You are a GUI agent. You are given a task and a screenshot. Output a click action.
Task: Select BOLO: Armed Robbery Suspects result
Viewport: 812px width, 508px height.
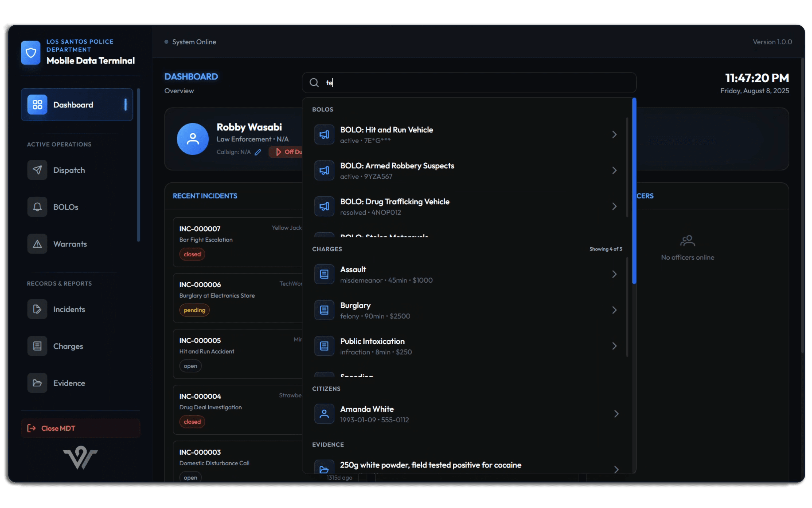click(467, 171)
